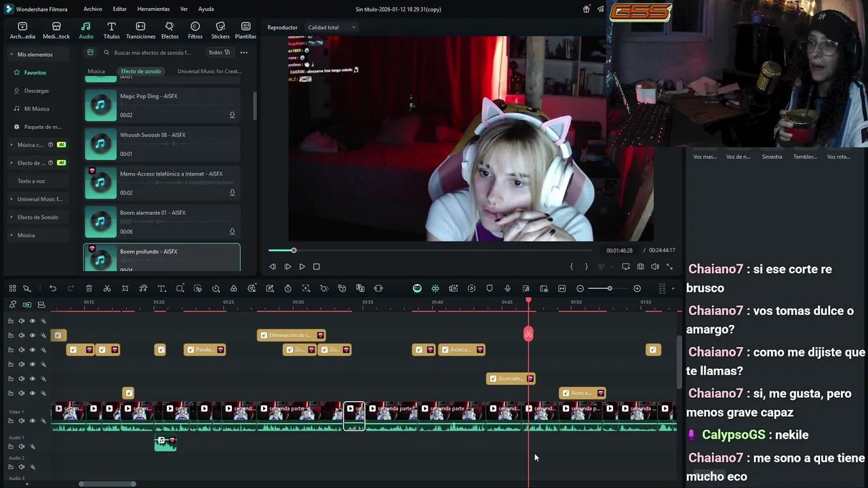Hide the track containing Eliminación de s... clip
868x488 pixels.
click(x=32, y=335)
